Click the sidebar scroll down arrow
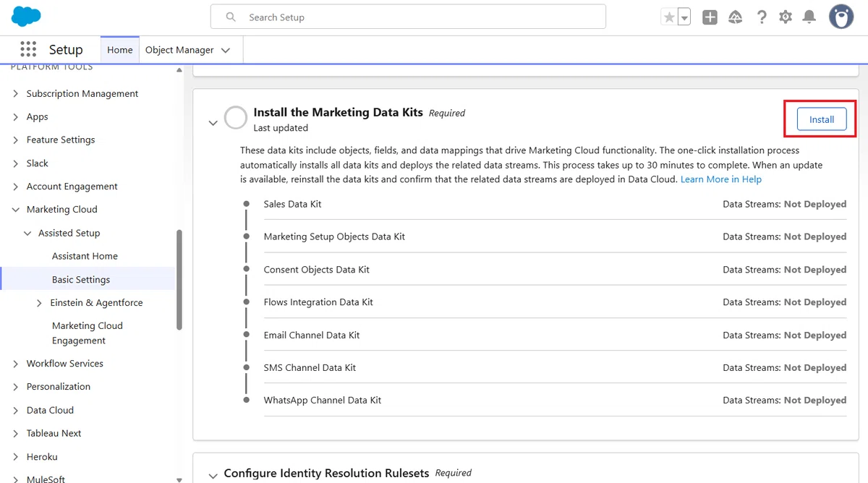The height and width of the screenshot is (483, 868). tap(179, 479)
